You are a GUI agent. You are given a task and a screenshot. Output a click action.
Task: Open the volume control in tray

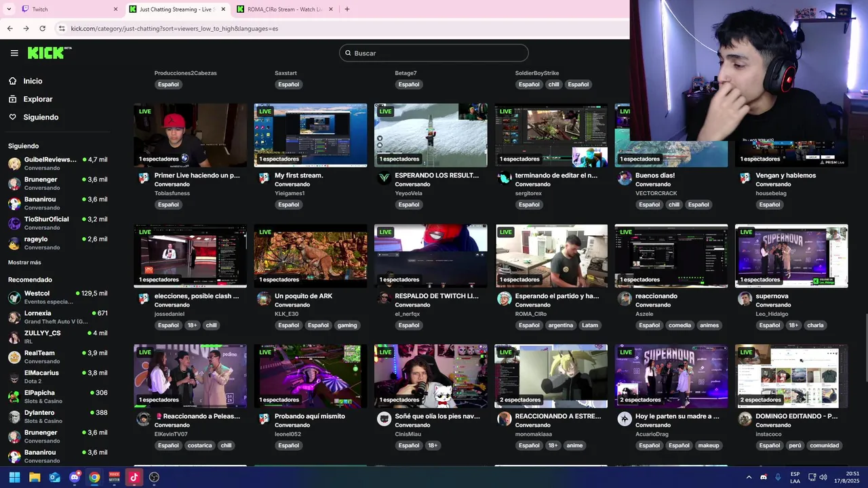point(823,477)
